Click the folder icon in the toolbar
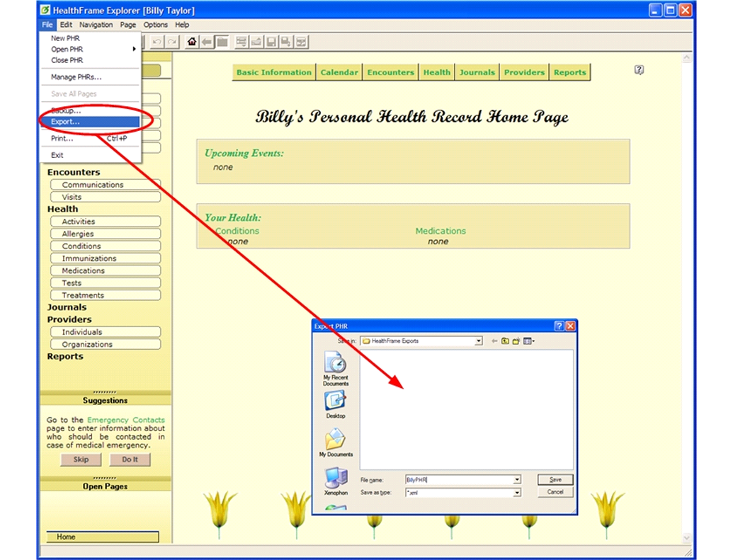733x560 pixels. [x=222, y=42]
